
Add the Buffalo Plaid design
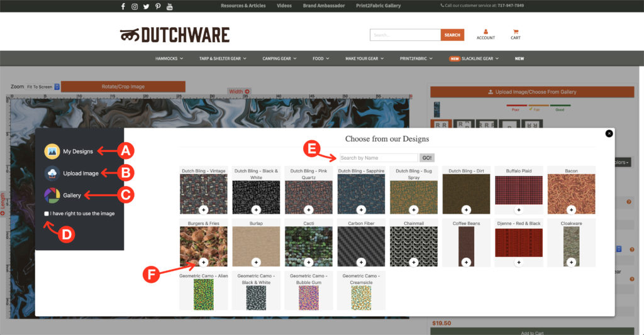519,210
